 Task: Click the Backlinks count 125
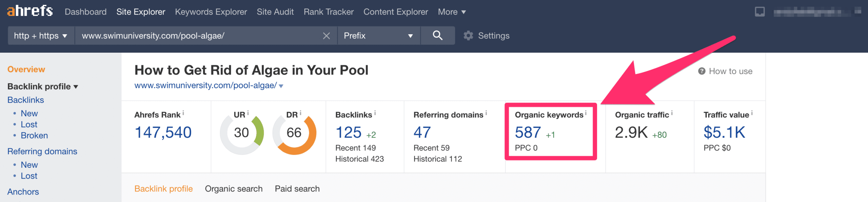349,132
